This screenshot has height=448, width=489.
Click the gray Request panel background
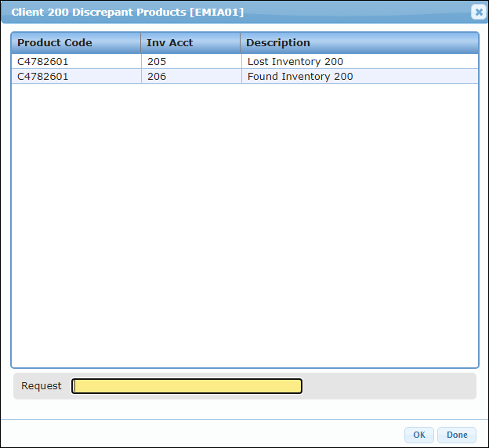pyautogui.click(x=388, y=386)
